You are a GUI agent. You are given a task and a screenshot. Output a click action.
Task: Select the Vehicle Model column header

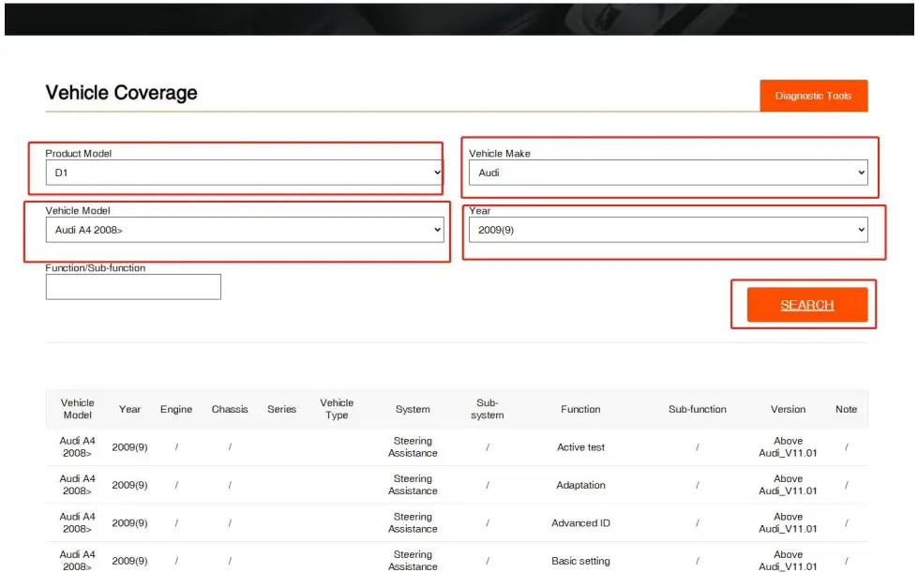(77, 409)
